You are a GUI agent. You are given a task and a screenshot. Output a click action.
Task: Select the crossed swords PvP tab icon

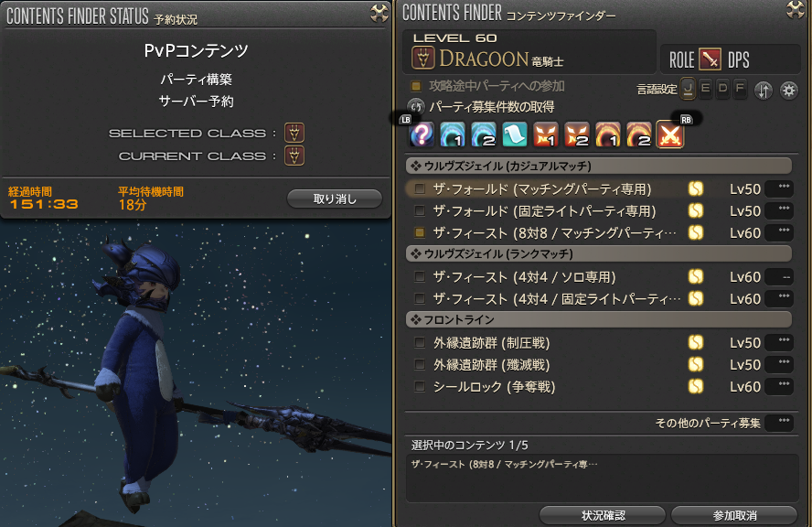670,134
